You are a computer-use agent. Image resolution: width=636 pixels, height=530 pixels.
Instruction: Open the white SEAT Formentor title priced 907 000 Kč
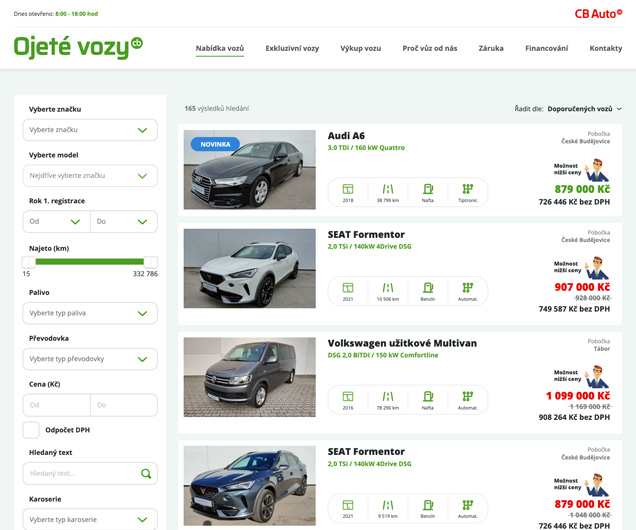[366, 234]
